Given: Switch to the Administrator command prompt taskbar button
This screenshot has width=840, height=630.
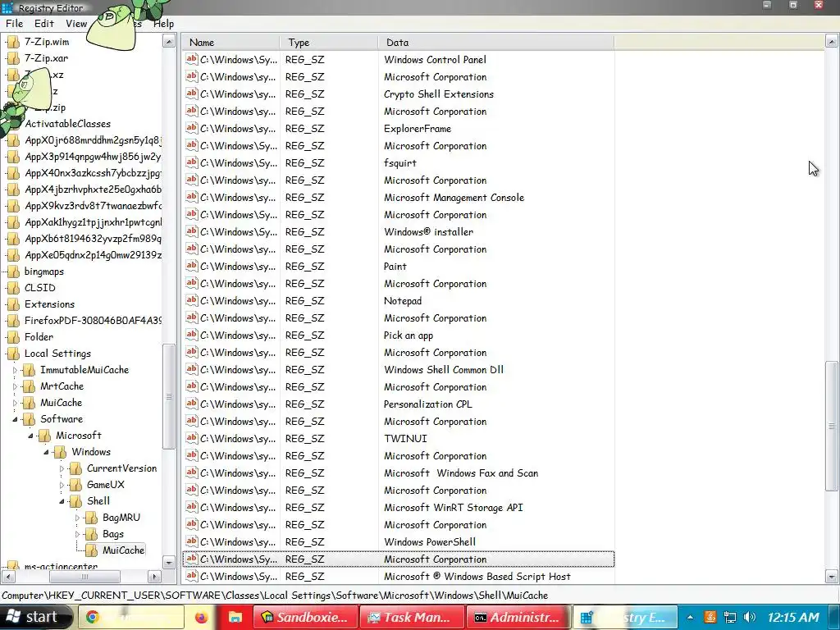Looking at the screenshot, I should tap(517, 617).
